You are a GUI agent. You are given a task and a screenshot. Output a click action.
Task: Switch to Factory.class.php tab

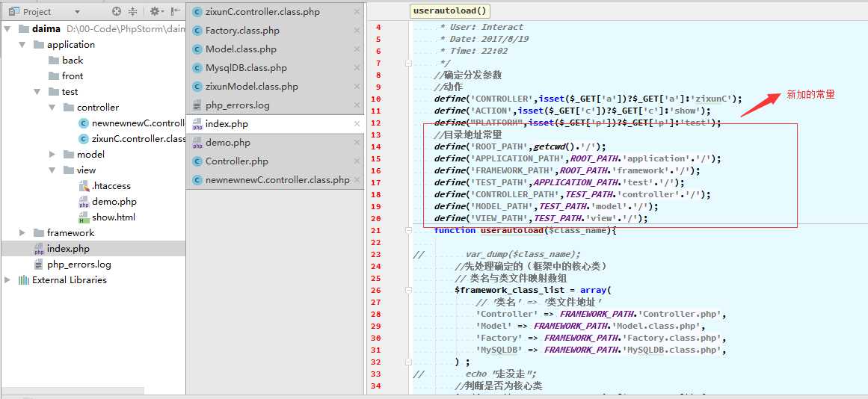242,31
